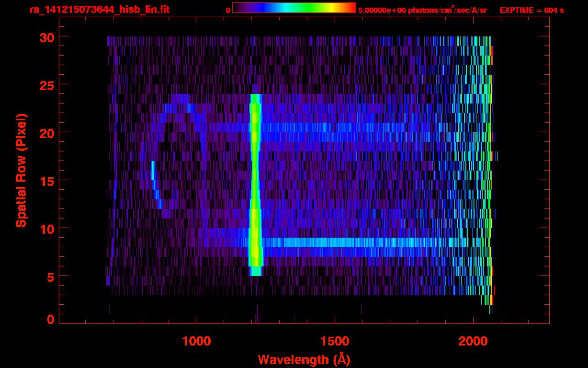Click the 1000 wavelength tick label

196,341
